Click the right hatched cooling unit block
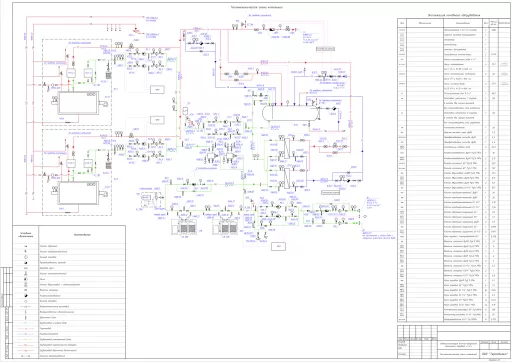The image size is (513, 362). (225, 227)
